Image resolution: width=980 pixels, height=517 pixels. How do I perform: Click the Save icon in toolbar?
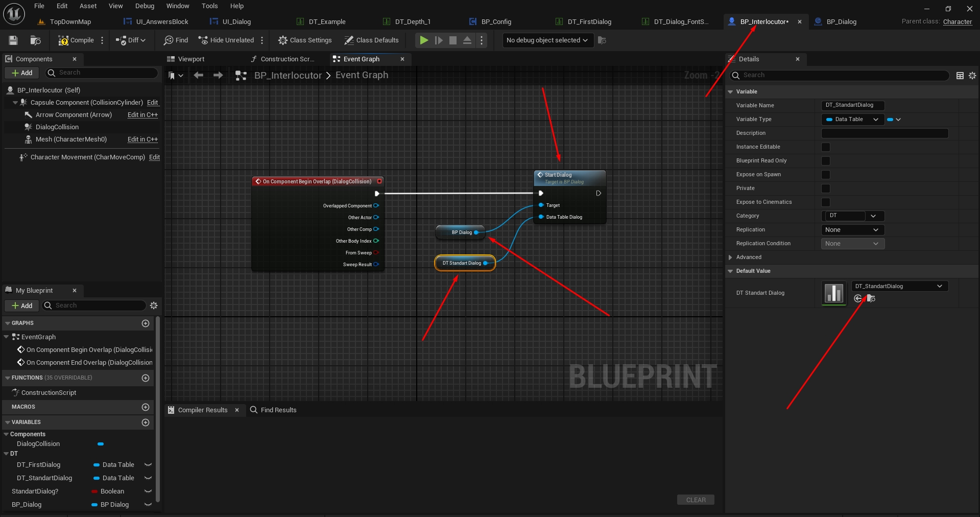pos(13,40)
